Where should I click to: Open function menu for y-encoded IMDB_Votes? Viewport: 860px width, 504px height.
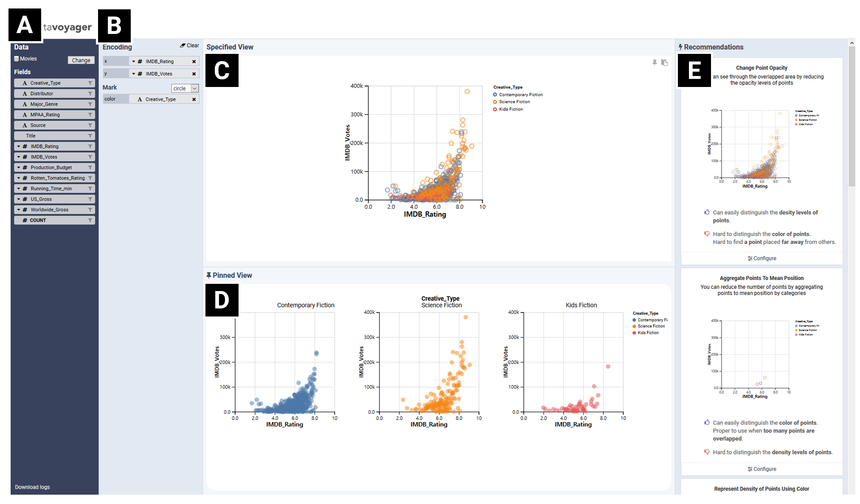click(x=134, y=74)
